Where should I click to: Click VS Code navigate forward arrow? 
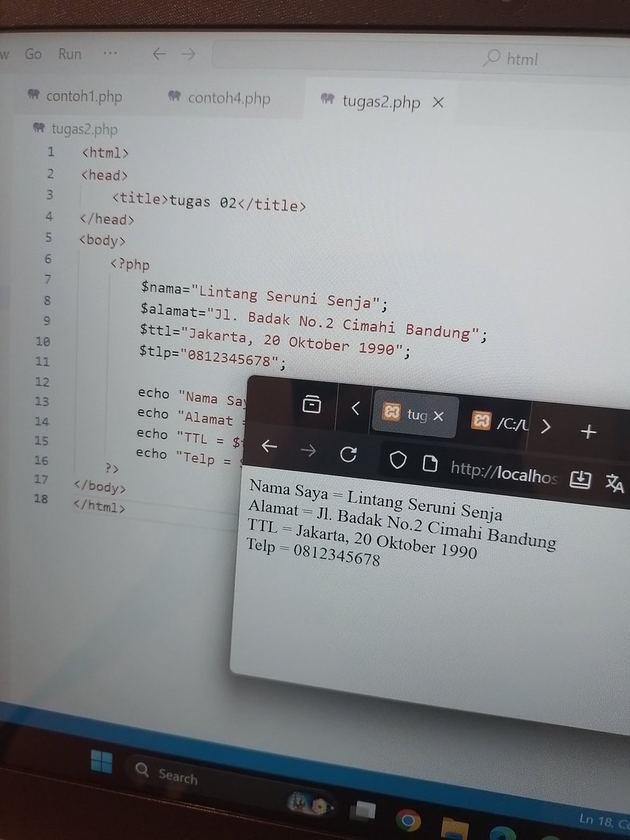coord(188,55)
